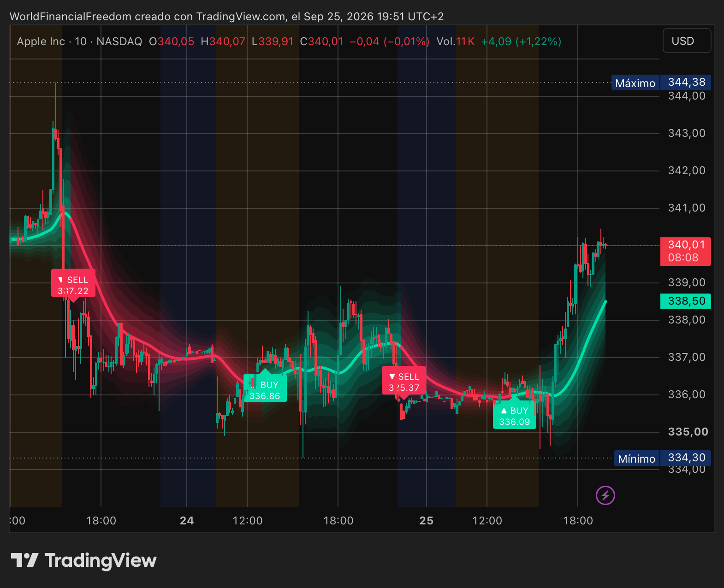Click the 336,00 price axis label
The width and height of the screenshot is (724, 588).
tap(687, 394)
